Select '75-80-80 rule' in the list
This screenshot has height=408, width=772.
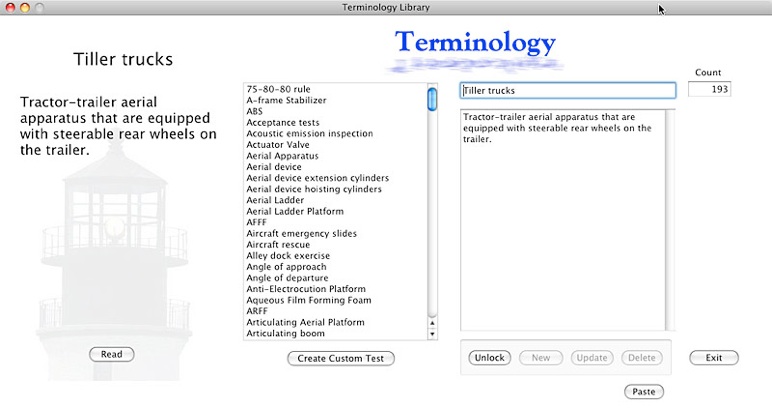tap(279, 89)
